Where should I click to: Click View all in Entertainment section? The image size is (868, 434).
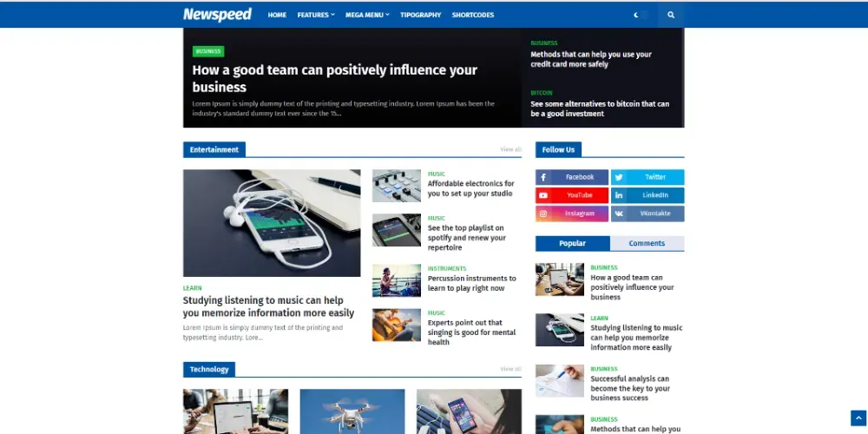click(511, 149)
